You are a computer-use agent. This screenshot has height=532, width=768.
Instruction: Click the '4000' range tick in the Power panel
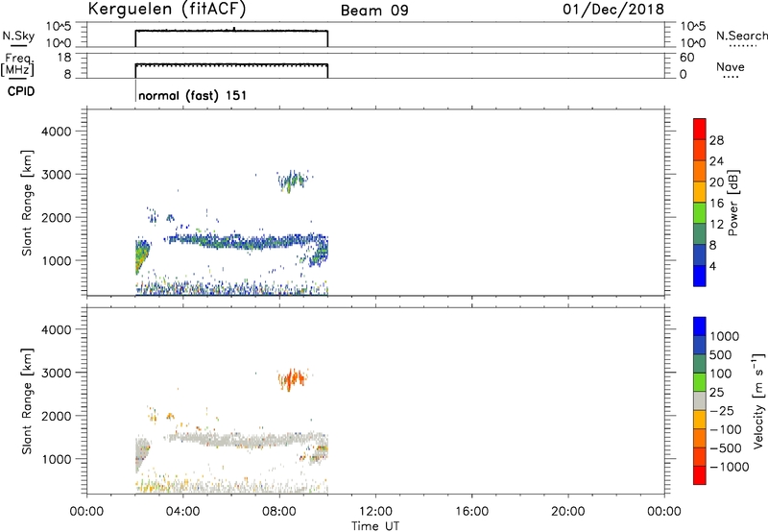pos(56,132)
